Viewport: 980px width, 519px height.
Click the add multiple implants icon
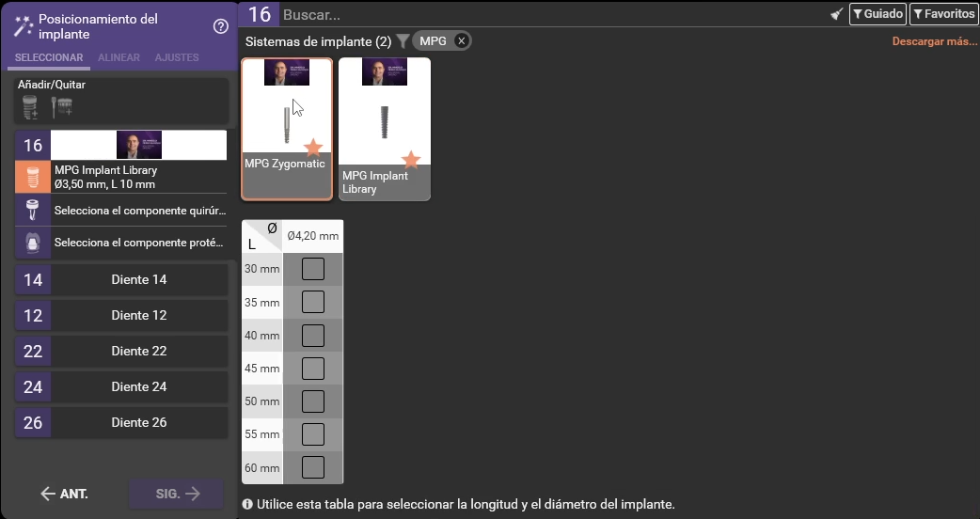(61, 107)
